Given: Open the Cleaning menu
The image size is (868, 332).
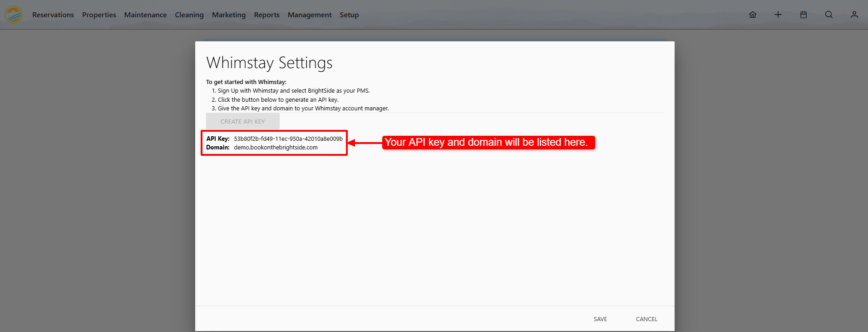Looking at the screenshot, I should pos(189,15).
